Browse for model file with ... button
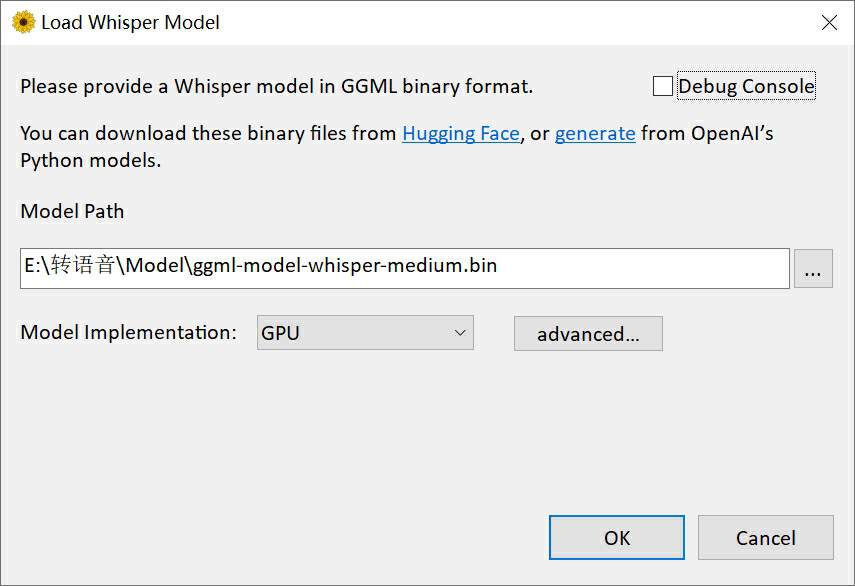The width and height of the screenshot is (855, 586). click(x=813, y=269)
